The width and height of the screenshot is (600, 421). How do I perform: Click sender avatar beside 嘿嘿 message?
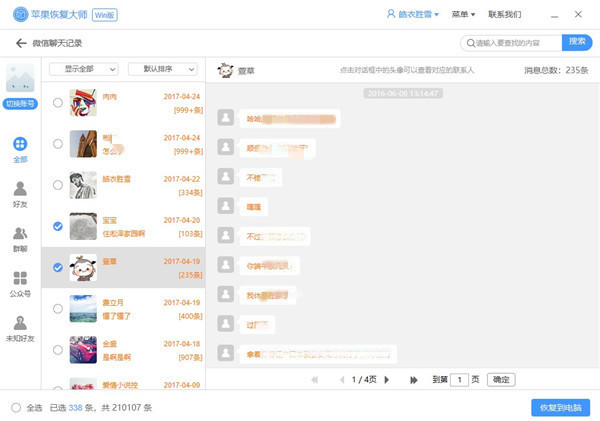coord(226,206)
